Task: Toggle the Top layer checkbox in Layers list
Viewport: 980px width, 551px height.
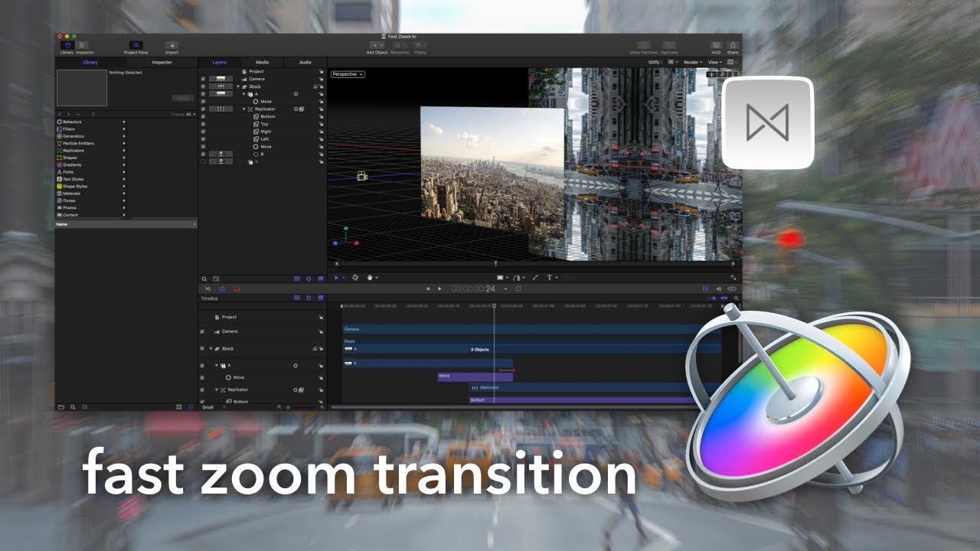Action: coord(203,124)
